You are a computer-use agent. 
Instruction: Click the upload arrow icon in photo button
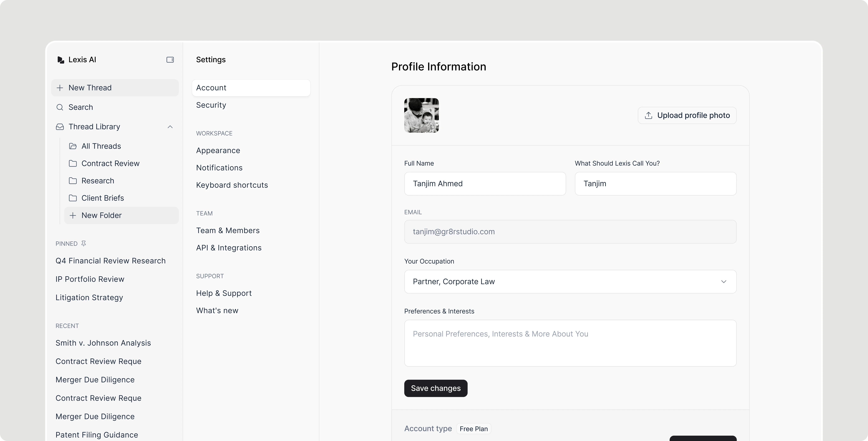tap(649, 116)
